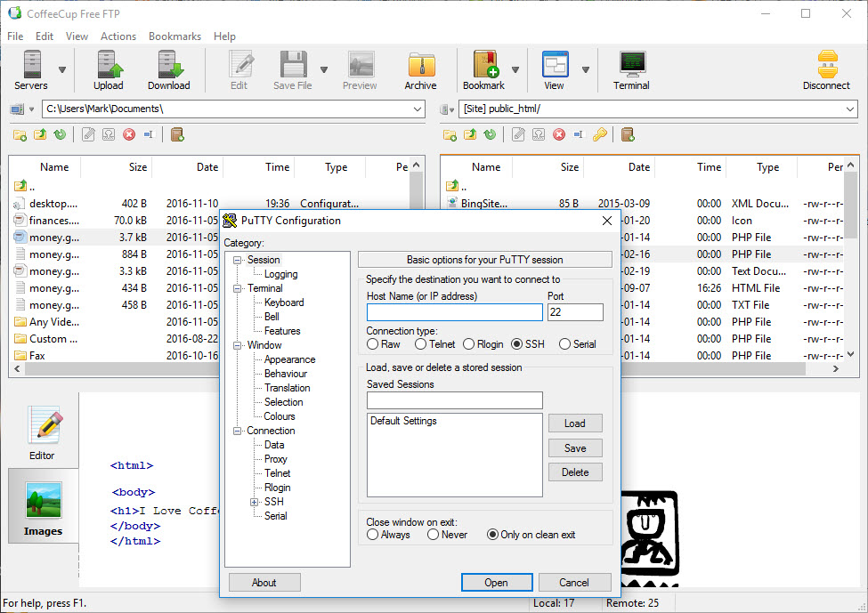868x613 pixels.
Task: Delete selected file in local pane
Action: pos(129,134)
